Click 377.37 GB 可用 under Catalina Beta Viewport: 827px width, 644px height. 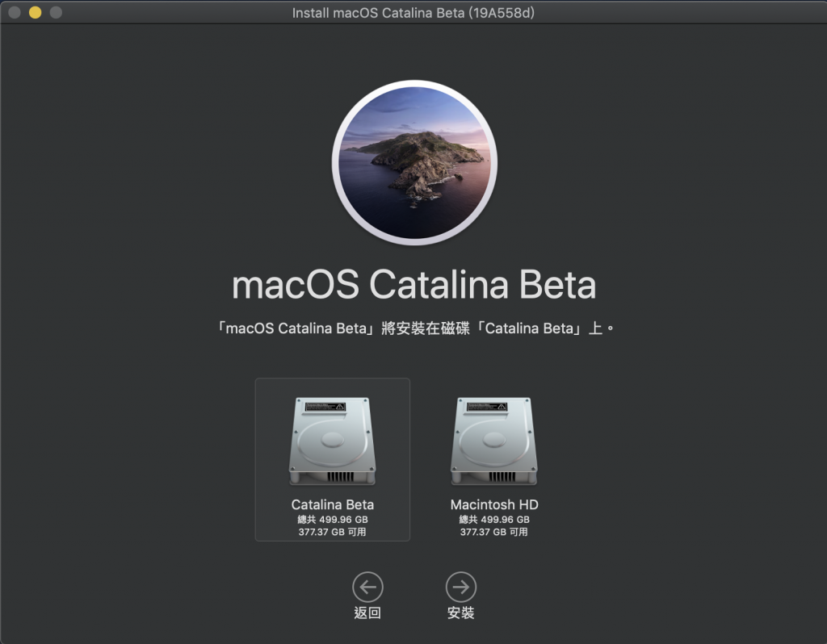click(332, 532)
